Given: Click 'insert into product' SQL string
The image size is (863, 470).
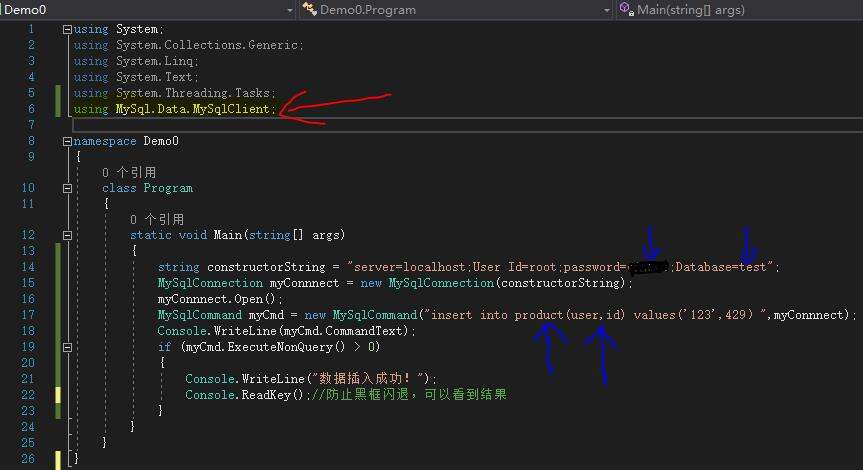Looking at the screenshot, I should coord(498,315).
